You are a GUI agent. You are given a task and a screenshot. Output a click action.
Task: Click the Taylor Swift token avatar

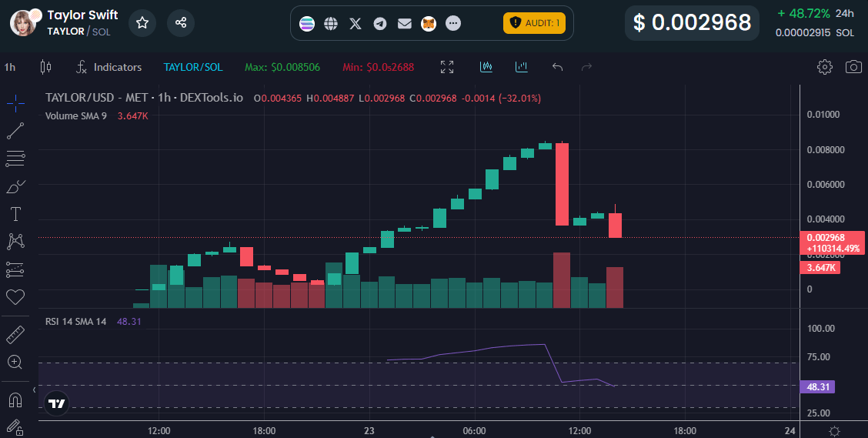click(x=25, y=22)
